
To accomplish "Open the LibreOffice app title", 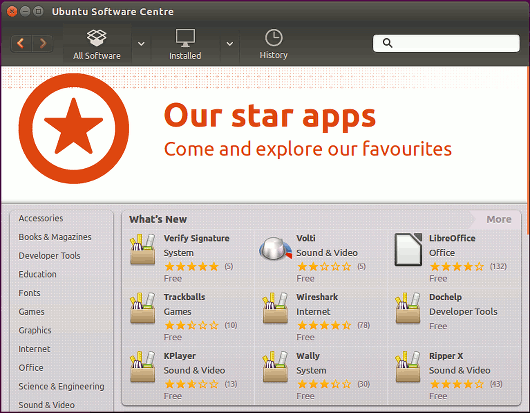I will [452, 238].
